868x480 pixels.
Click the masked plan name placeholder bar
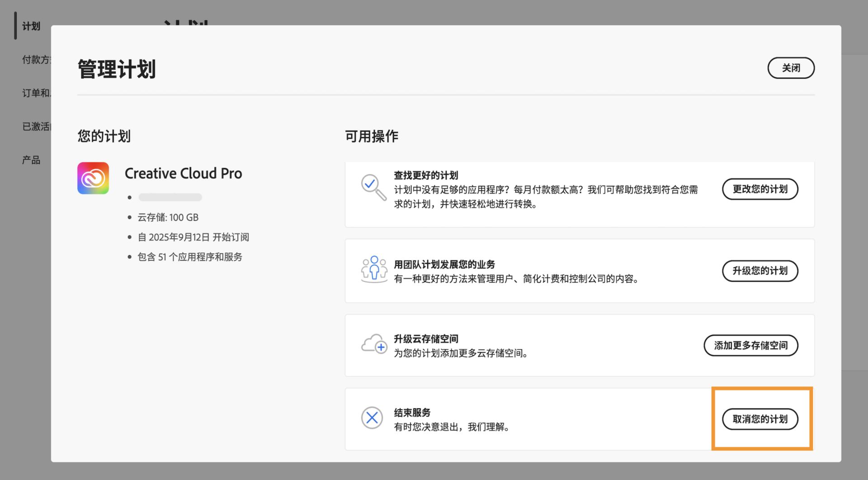click(170, 197)
